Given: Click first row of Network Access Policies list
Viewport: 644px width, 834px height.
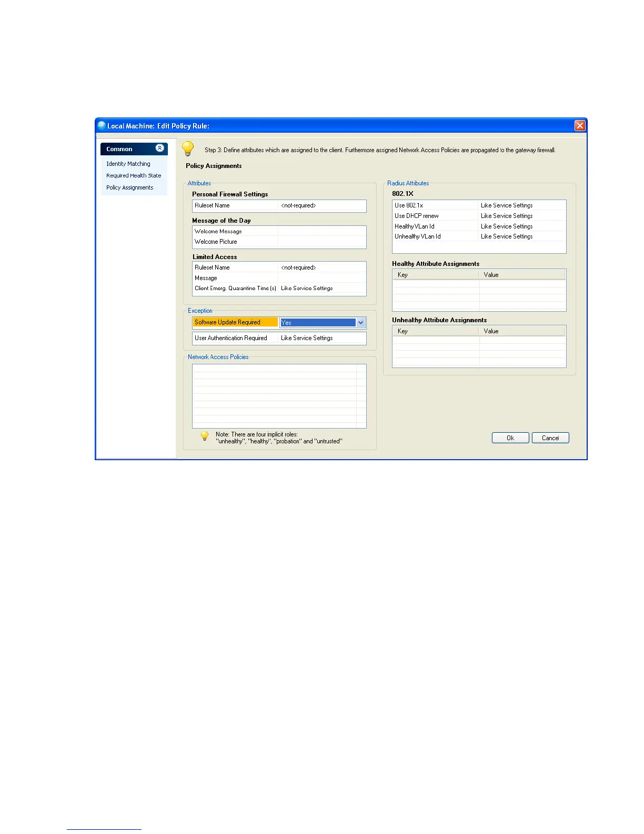Looking at the screenshot, I should pos(279,368).
